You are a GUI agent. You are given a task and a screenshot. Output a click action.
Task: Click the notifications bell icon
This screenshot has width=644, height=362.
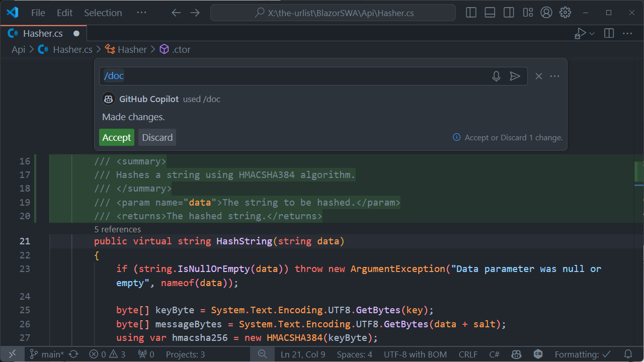point(628,354)
